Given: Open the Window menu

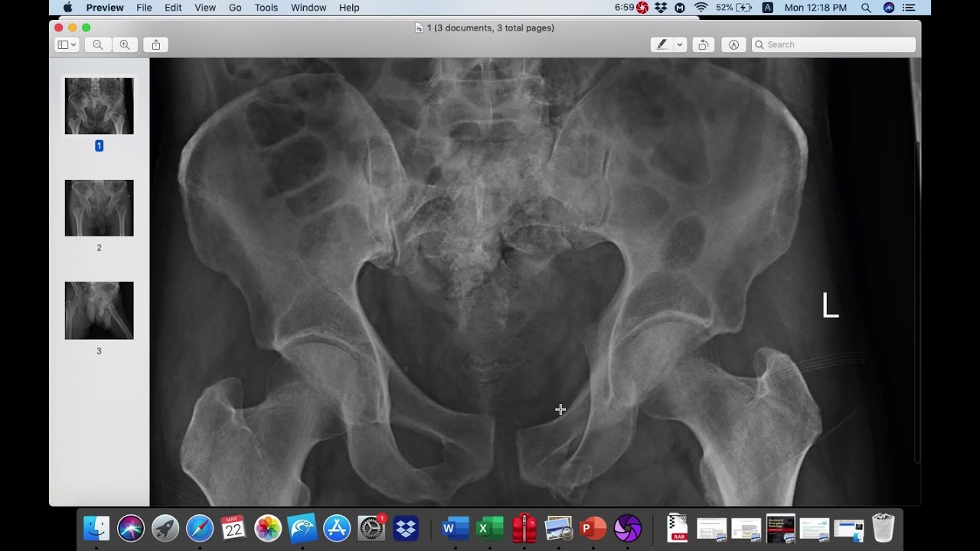Looking at the screenshot, I should pos(309,8).
